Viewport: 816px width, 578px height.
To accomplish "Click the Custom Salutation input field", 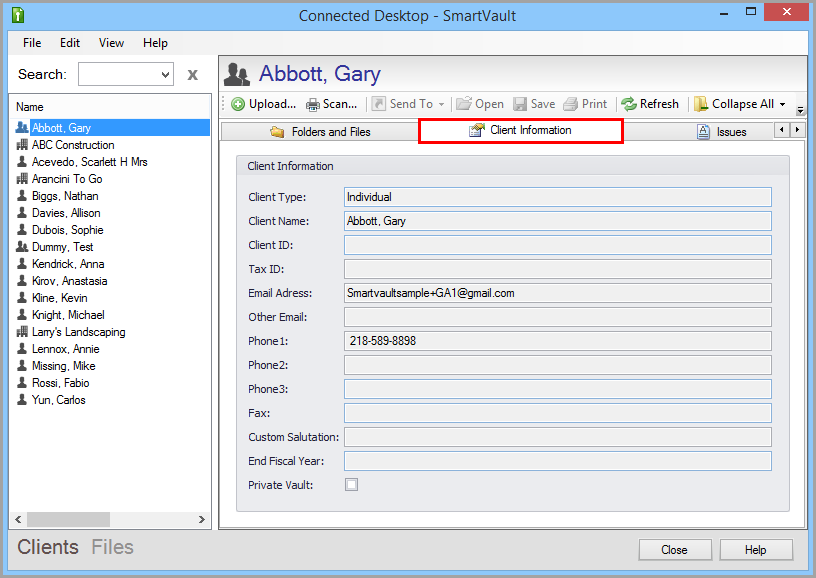I will coord(557,437).
